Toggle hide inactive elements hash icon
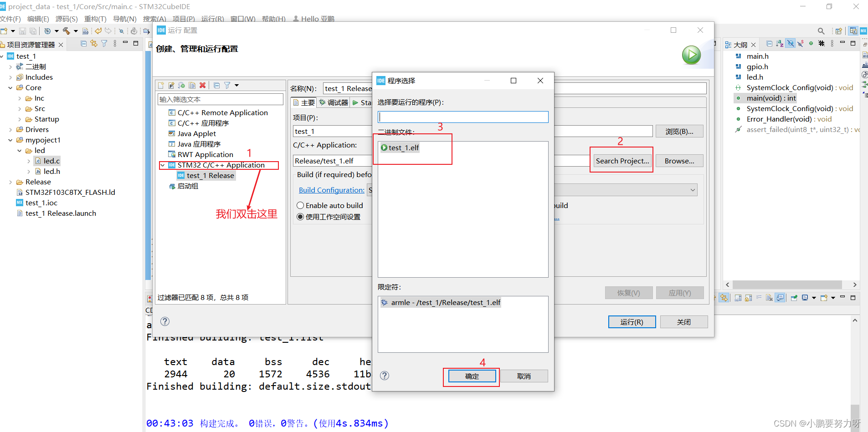Image resolution: width=868 pixels, height=432 pixels. [x=822, y=44]
